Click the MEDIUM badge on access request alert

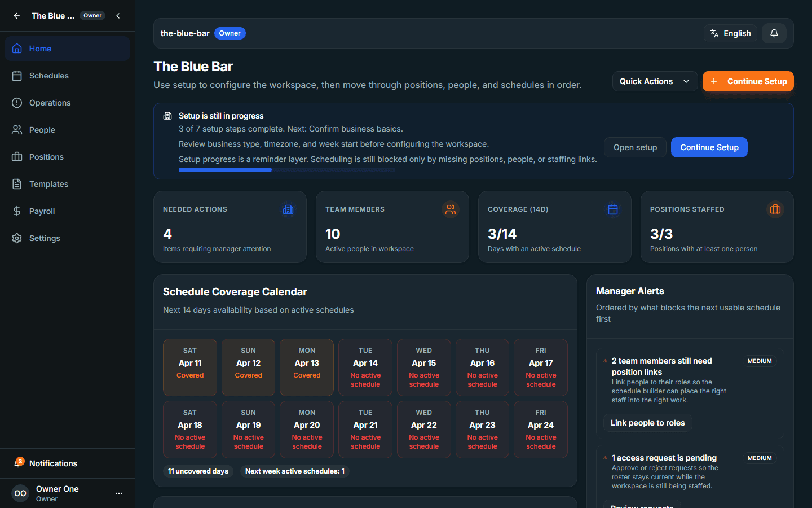[760, 458]
